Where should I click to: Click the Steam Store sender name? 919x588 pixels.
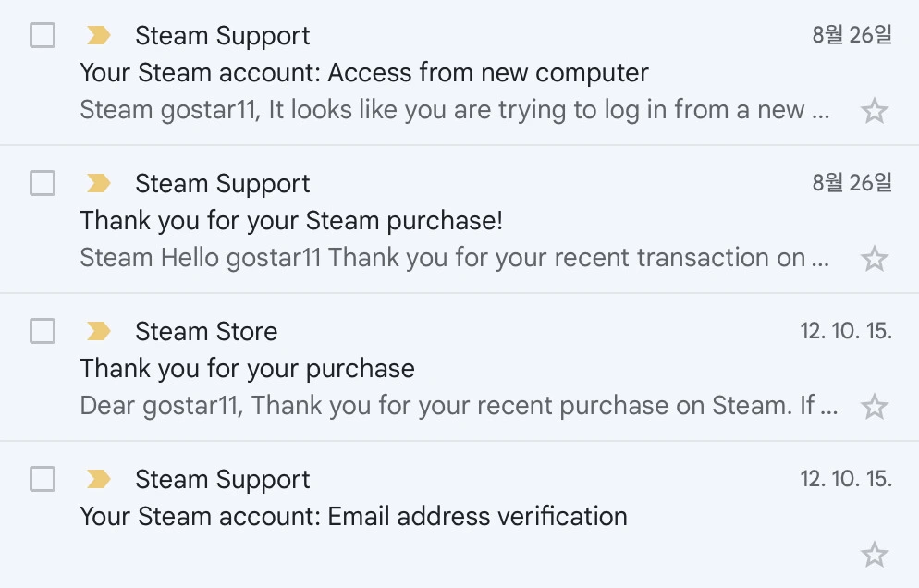[x=206, y=331]
